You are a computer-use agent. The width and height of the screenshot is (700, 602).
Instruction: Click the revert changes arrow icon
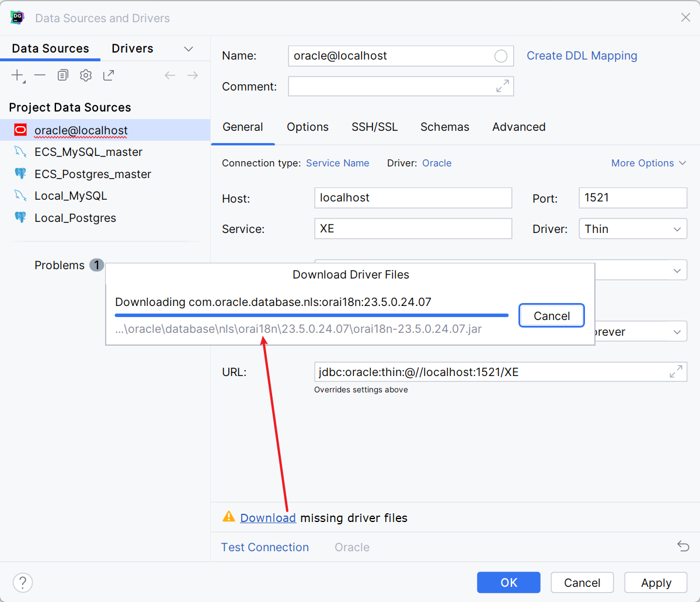click(x=683, y=546)
